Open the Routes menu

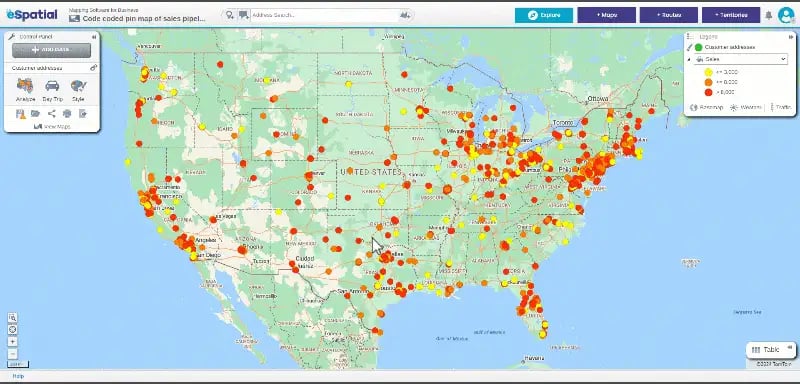coord(669,15)
